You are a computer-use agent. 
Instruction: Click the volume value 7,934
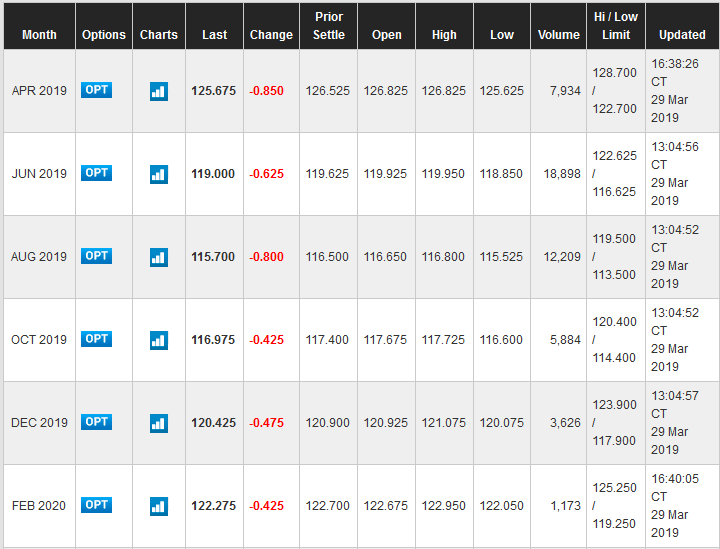[x=565, y=91]
